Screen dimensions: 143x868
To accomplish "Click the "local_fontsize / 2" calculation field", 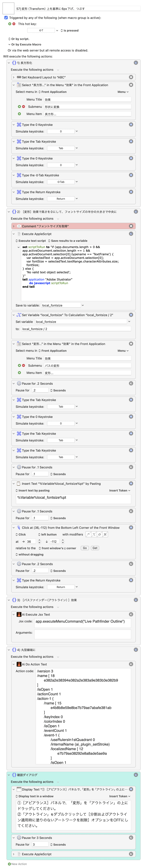I will [76, 329].
